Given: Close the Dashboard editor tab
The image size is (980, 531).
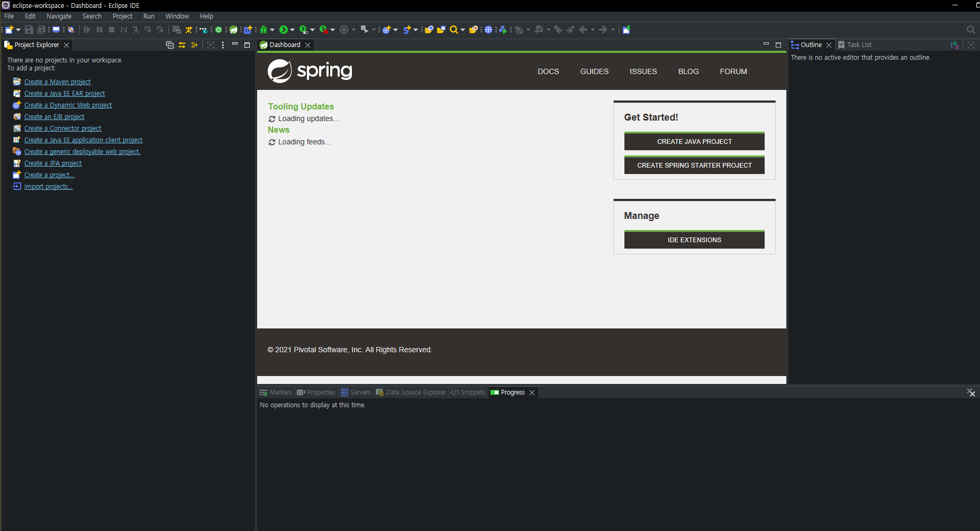Looking at the screenshot, I should (307, 45).
